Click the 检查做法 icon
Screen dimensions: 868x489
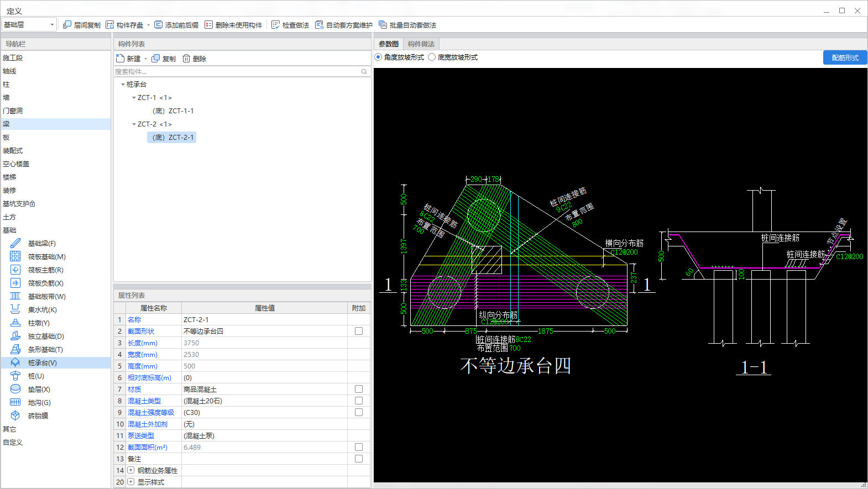click(275, 25)
